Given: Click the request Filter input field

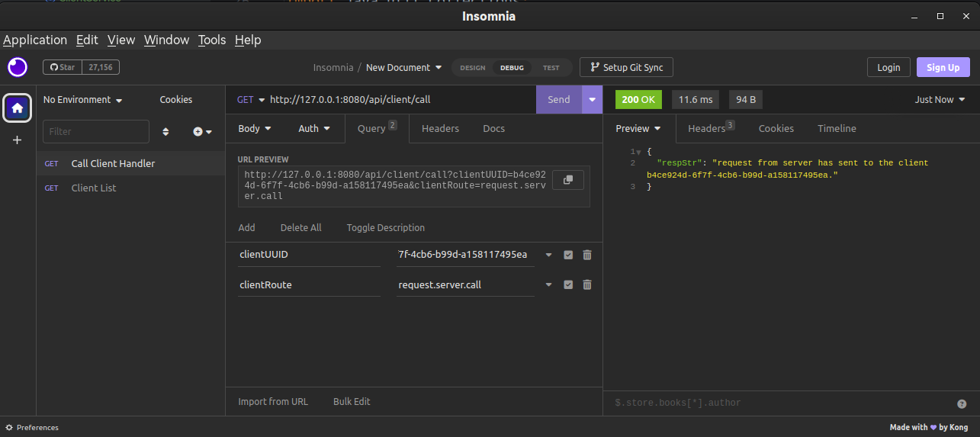Looking at the screenshot, I should (x=96, y=131).
